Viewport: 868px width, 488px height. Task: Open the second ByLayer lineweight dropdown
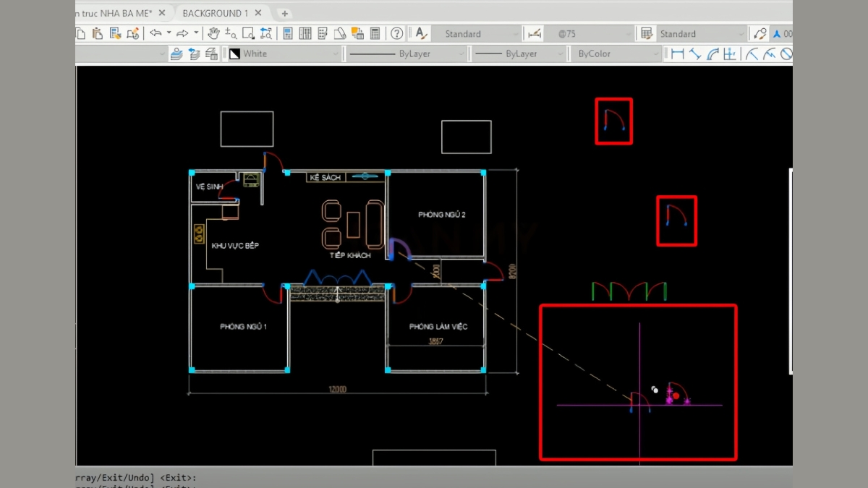point(518,53)
